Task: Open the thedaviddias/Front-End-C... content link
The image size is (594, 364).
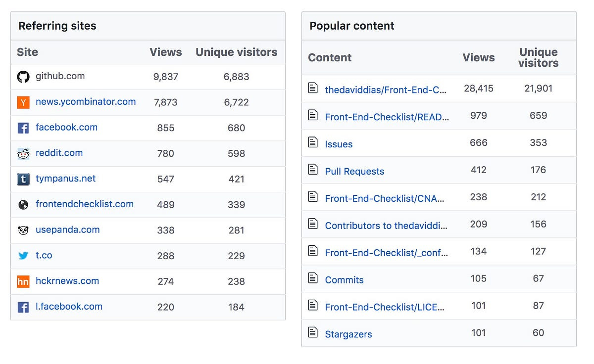Action: point(386,90)
